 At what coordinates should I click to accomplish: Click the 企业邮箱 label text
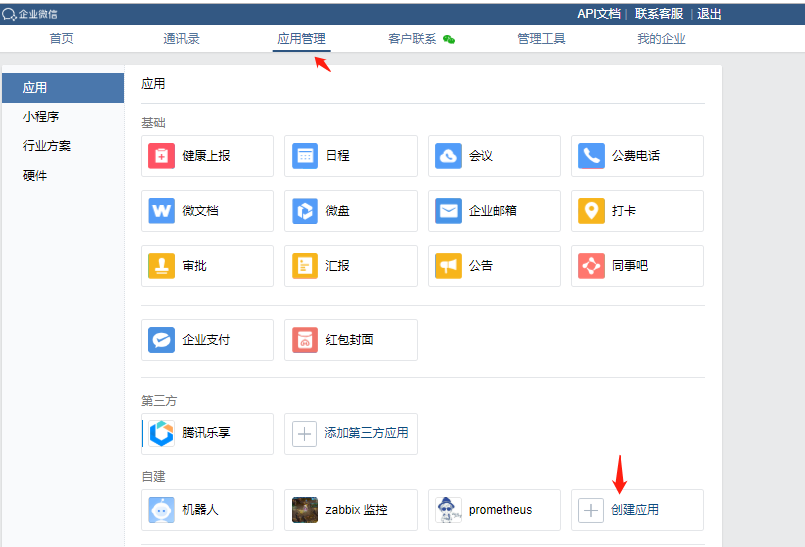coord(492,211)
